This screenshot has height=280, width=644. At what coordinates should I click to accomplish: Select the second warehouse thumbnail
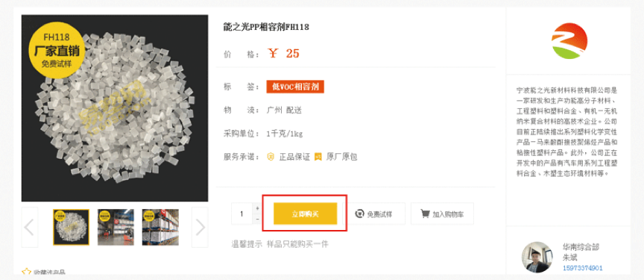pos(116,228)
